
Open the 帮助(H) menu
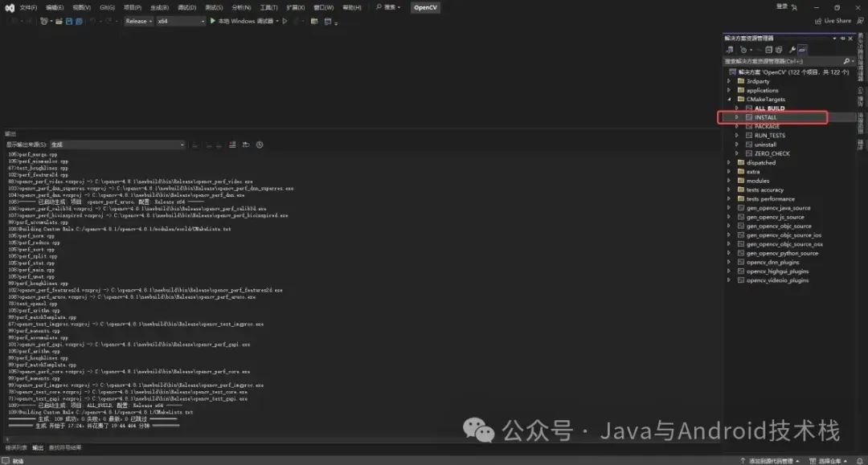[352, 8]
